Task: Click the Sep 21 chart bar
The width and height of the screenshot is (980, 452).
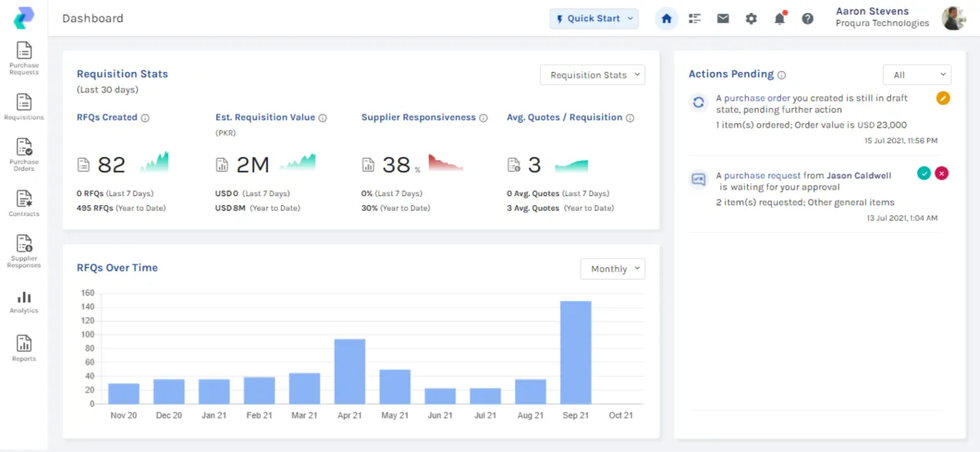Action: pos(576,352)
